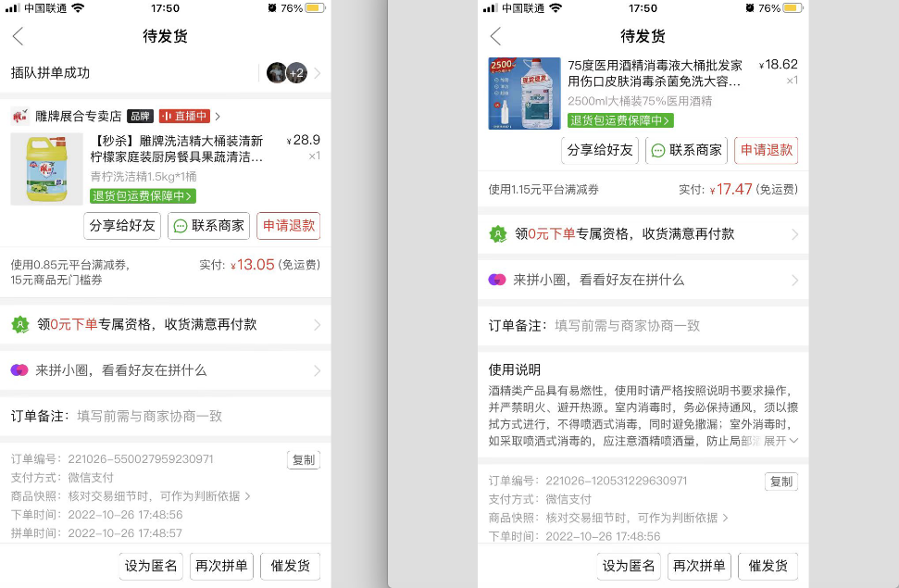Go back using arrow on right phone screen
Screen dimensions: 899x588
495,36
